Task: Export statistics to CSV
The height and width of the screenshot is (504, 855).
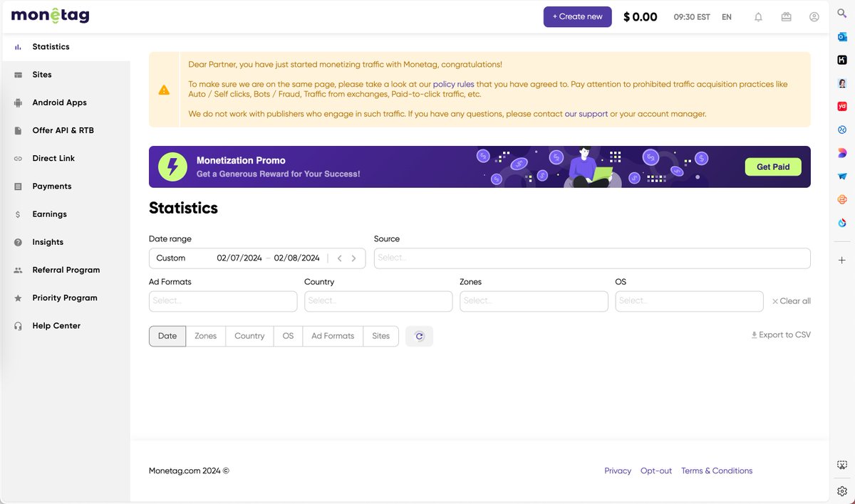Action: [x=781, y=335]
